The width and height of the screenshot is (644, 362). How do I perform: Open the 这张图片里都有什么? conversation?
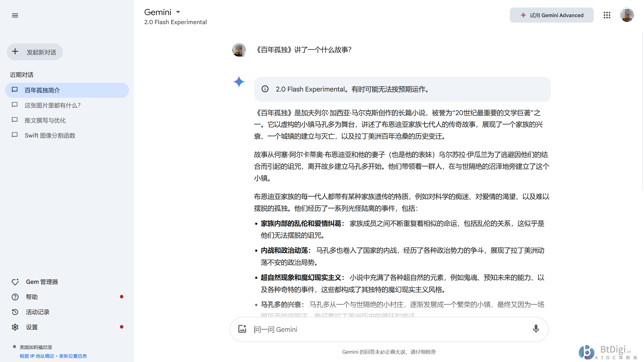(67, 105)
